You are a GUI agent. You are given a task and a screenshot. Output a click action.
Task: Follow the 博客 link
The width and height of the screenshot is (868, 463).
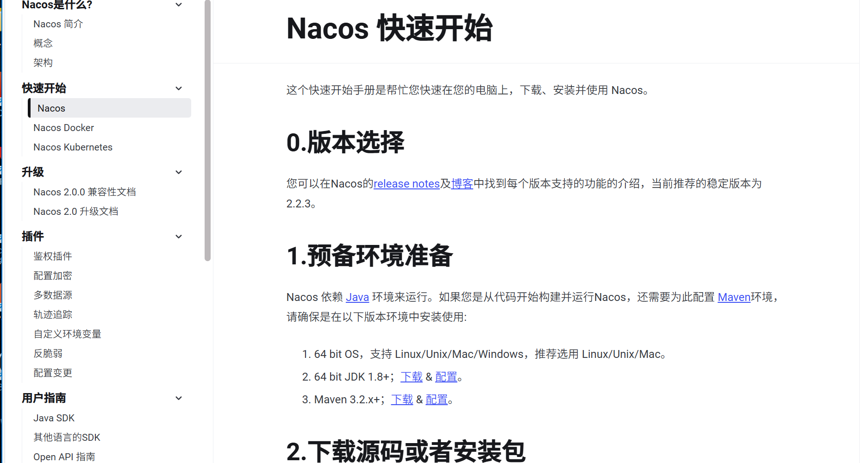(462, 184)
